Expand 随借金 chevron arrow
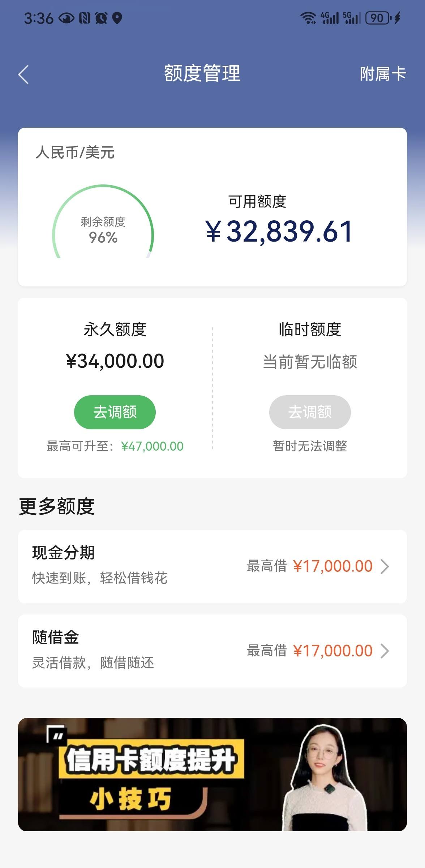The height and width of the screenshot is (868, 425). point(385,651)
